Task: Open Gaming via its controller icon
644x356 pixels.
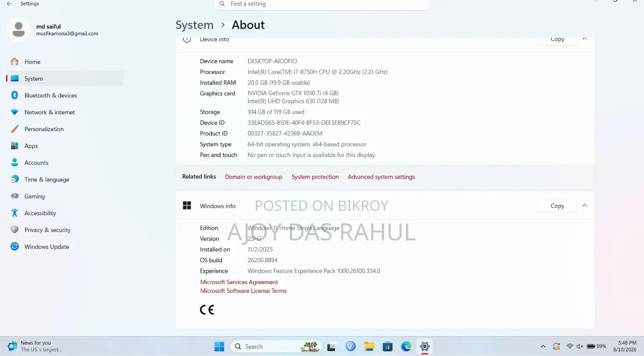Action: [x=15, y=196]
